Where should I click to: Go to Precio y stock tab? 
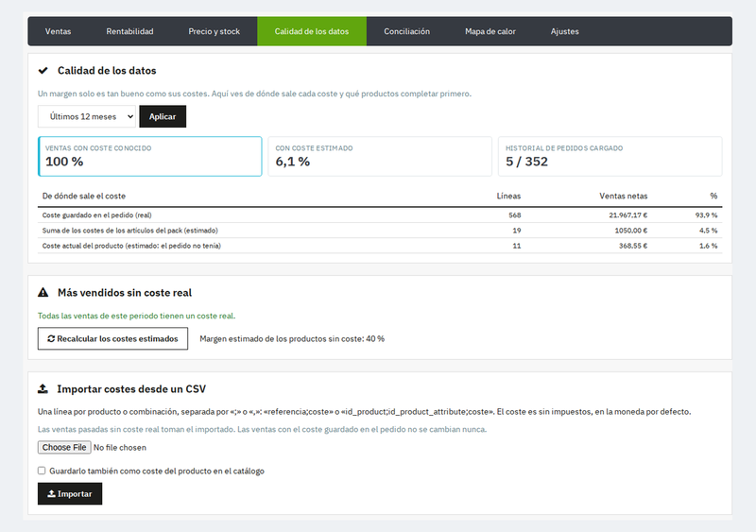[x=215, y=31]
